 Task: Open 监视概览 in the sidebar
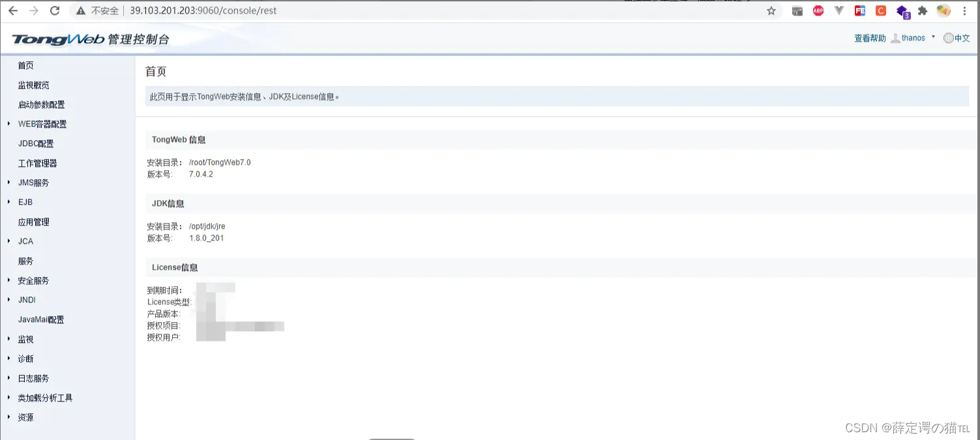[x=34, y=85]
